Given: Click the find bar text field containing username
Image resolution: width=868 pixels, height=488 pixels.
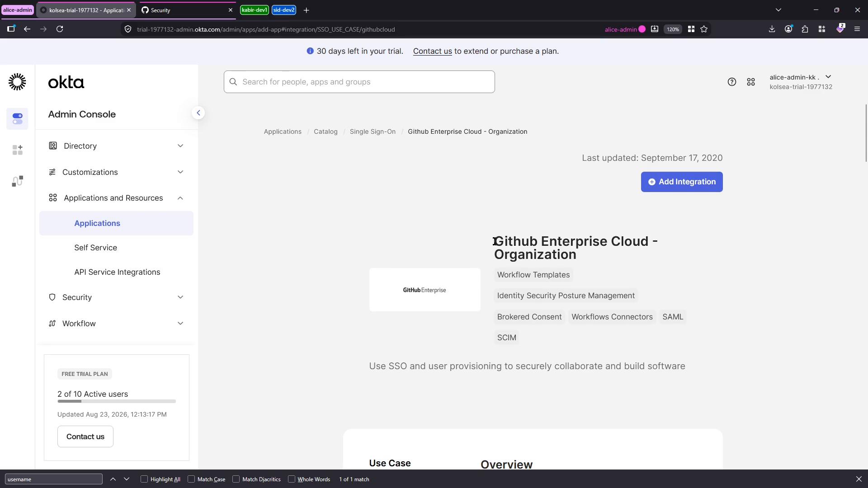Looking at the screenshot, I should pos(54,479).
